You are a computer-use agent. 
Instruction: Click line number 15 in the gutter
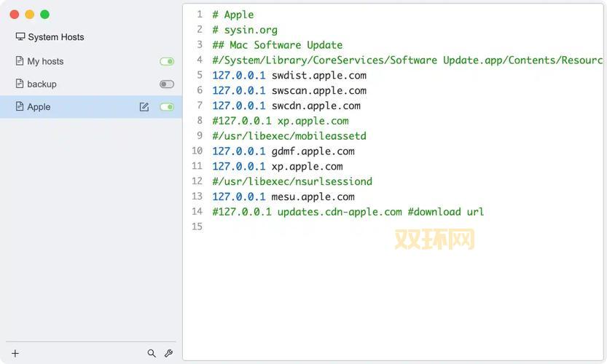pyautogui.click(x=197, y=227)
